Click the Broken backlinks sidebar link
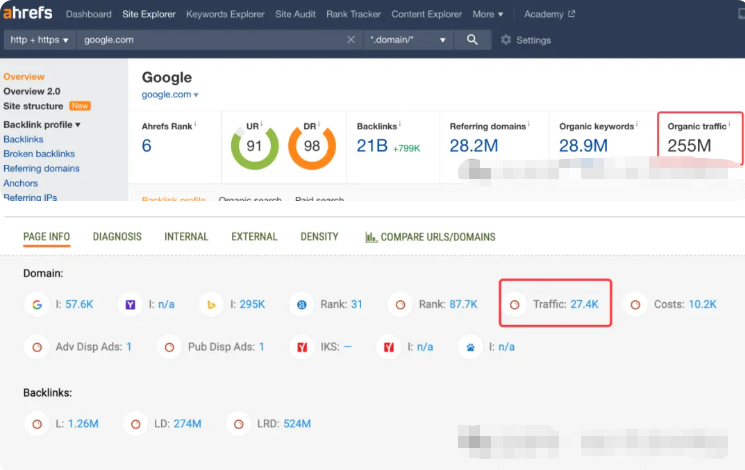Image resolution: width=745 pixels, height=470 pixels. [39, 154]
